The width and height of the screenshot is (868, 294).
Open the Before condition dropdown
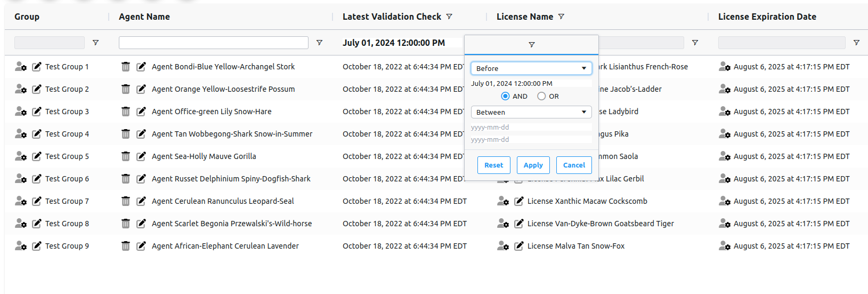point(531,68)
